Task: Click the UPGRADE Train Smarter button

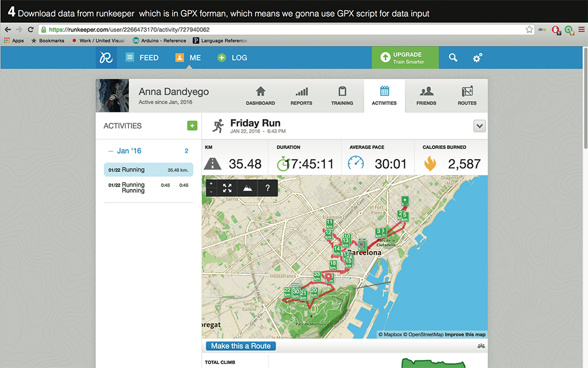Action: pyautogui.click(x=405, y=57)
